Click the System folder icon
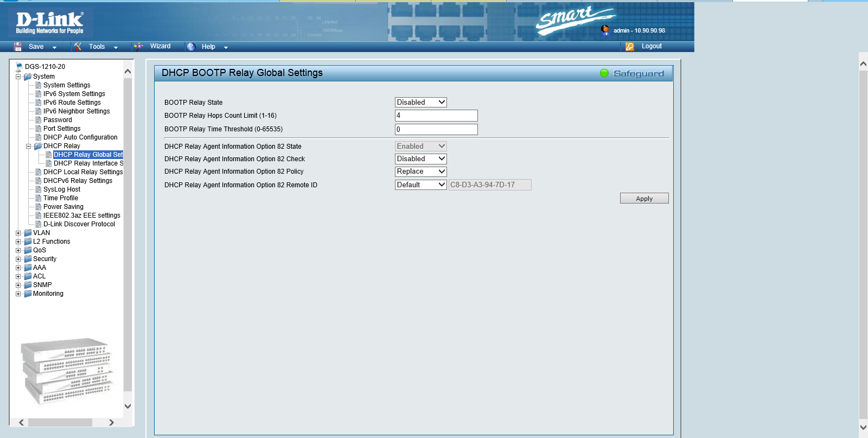The image size is (868, 438). (28, 77)
